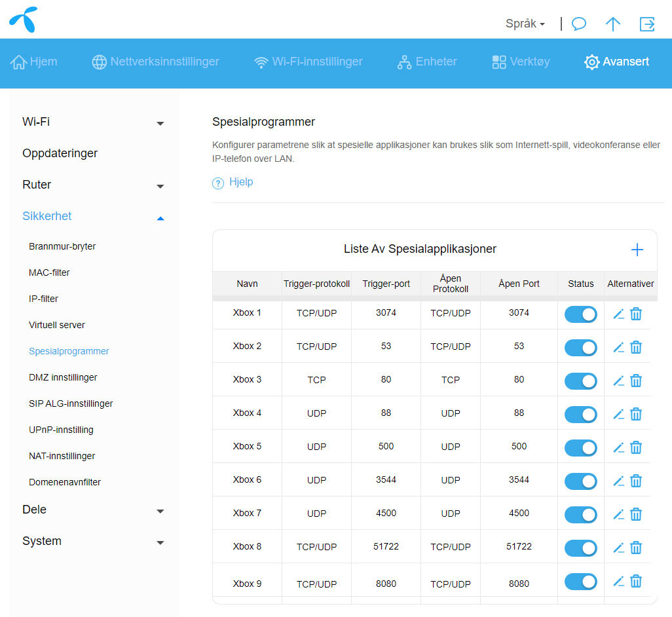Switch to the Verktøy tab
672x617 pixels.
click(x=521, y=62)
